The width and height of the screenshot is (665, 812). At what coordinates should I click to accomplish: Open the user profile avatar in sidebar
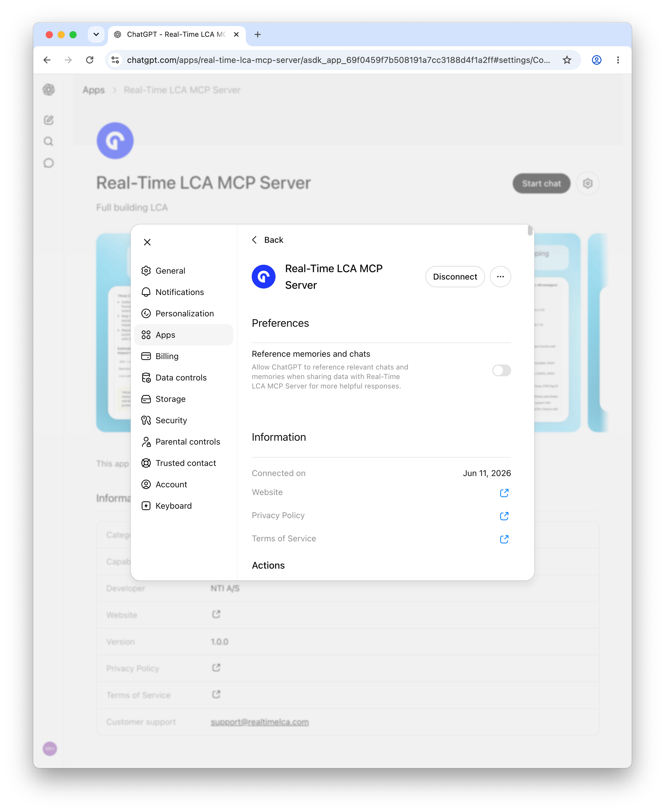click(50, 749)
